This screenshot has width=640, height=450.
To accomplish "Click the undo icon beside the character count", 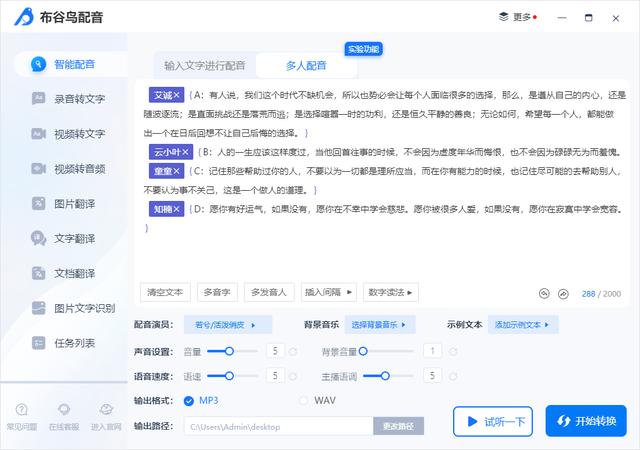I will point(544,294).
